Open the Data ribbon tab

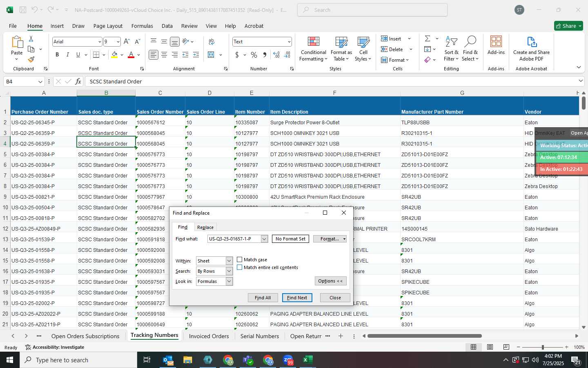(167, 26)
